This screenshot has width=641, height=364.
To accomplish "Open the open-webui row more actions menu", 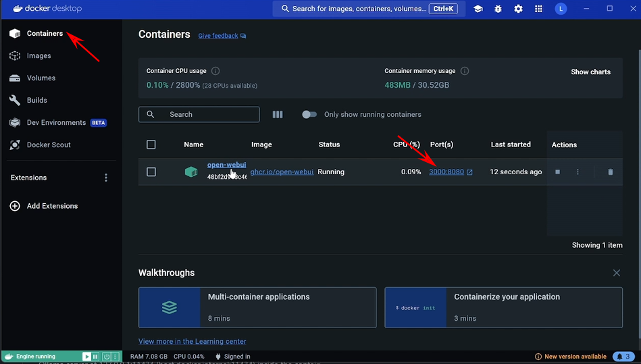I will [x=578, y=172].
